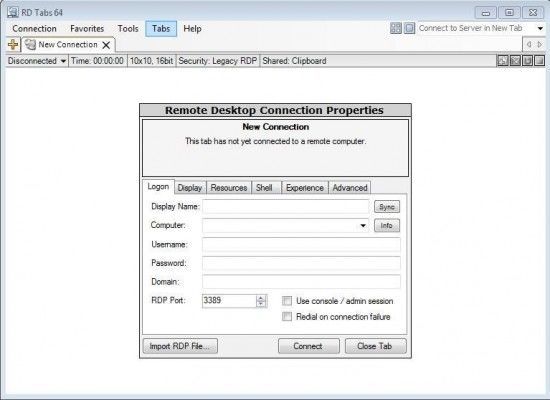The image size is (550, 400).
Task: Click the plus icon to add a new tab
Action: coord(13,45)
